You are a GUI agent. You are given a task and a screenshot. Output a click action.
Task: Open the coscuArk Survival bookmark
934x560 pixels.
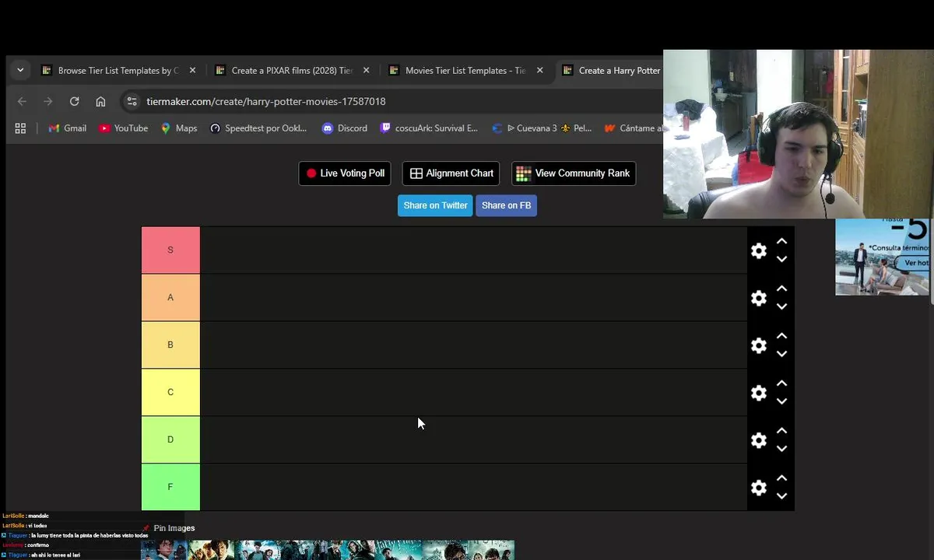pos(429,128)
